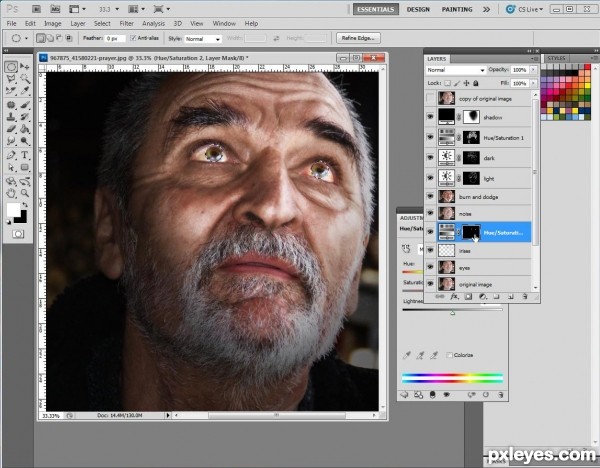
Task: Select the Crop tool
Action: coord(11,91)
